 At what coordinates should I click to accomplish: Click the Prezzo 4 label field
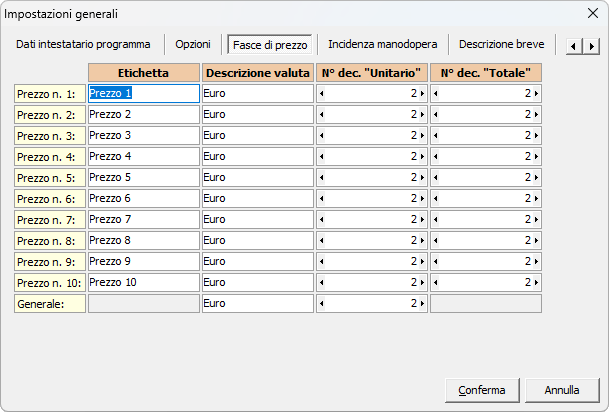[143, 156]
